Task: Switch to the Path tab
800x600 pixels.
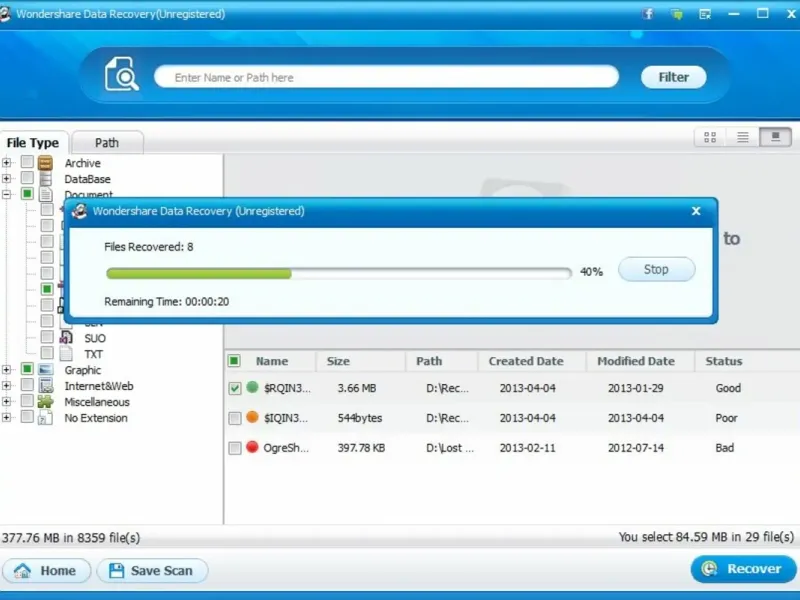Action: pyautogui.click(x=107, y=142)
